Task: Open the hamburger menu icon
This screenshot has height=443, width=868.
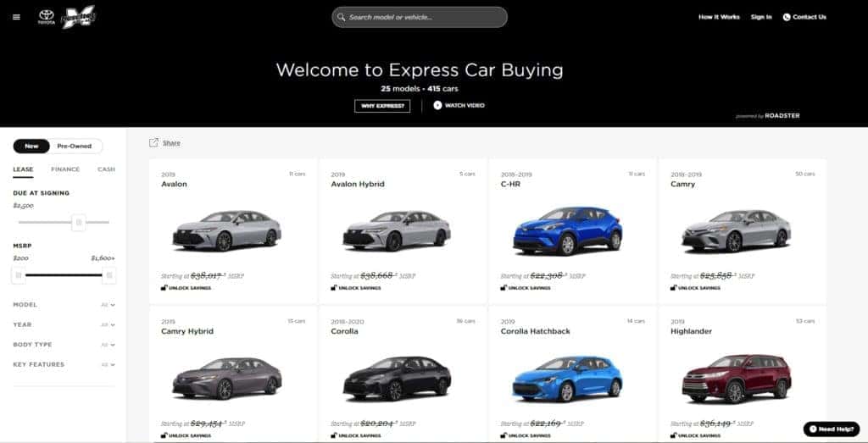Action: [16, 17]
